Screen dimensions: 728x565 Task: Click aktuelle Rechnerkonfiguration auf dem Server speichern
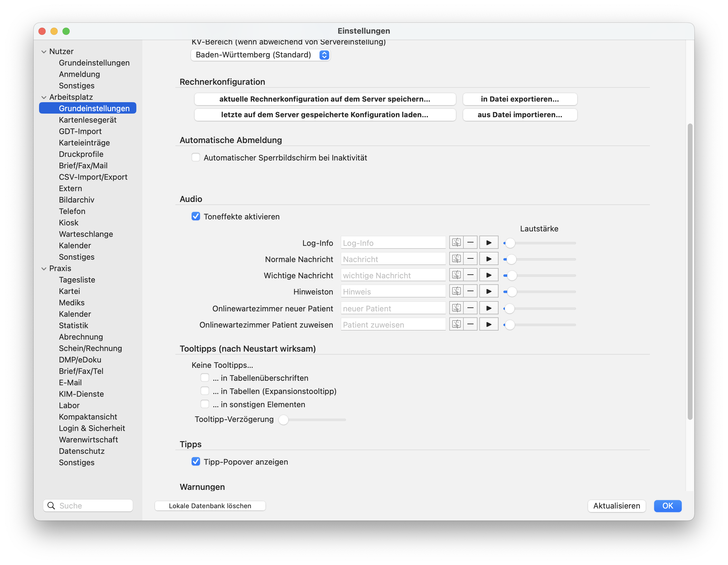[x=325, y=99]
